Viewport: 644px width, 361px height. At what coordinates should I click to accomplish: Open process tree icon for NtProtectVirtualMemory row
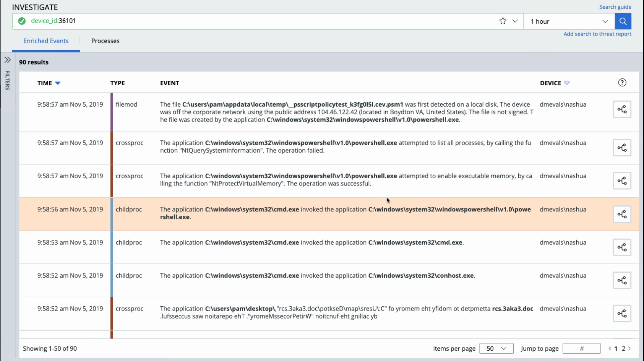(622, 181)
